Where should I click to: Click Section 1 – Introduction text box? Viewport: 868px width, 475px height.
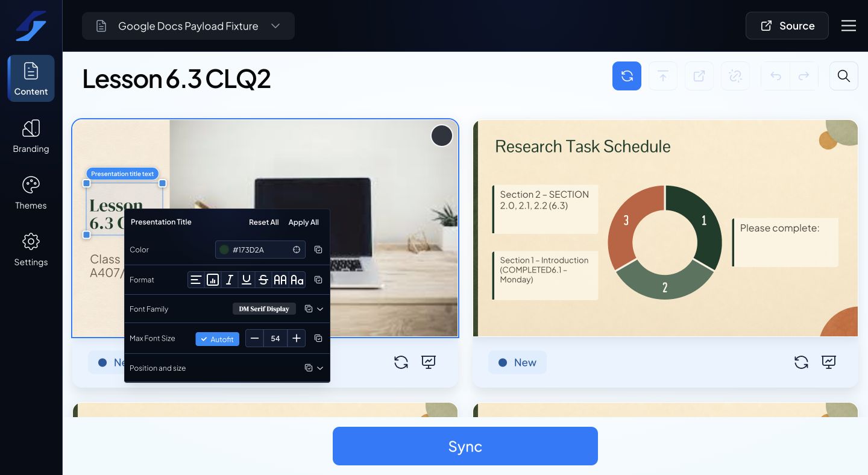coord(545,275)
